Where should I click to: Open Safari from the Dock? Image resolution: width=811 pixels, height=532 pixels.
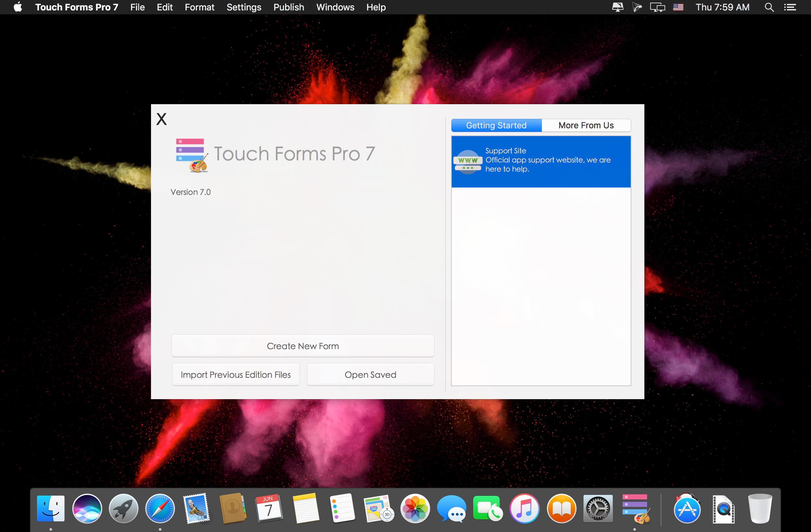[x=160, y=509]
